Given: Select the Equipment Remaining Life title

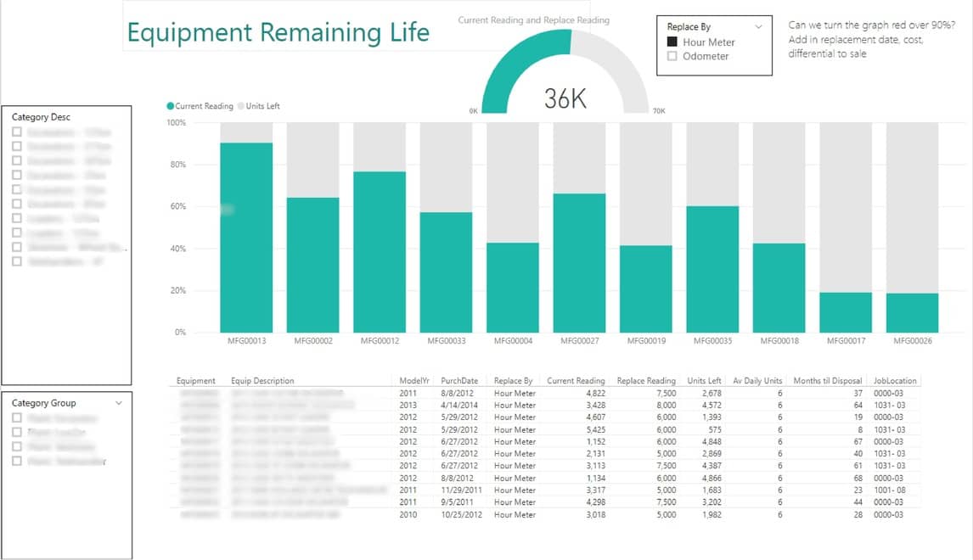Looking at the screenshot, I should point(278,32).
